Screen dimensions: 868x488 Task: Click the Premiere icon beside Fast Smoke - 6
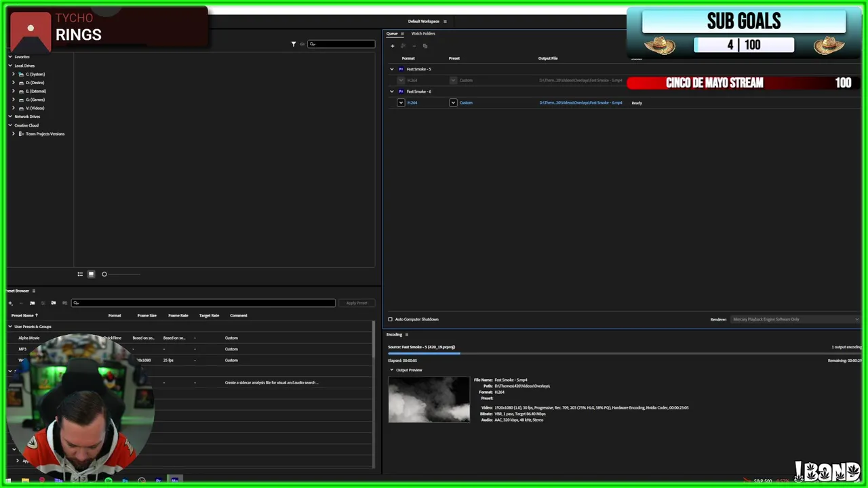(401, 91)
